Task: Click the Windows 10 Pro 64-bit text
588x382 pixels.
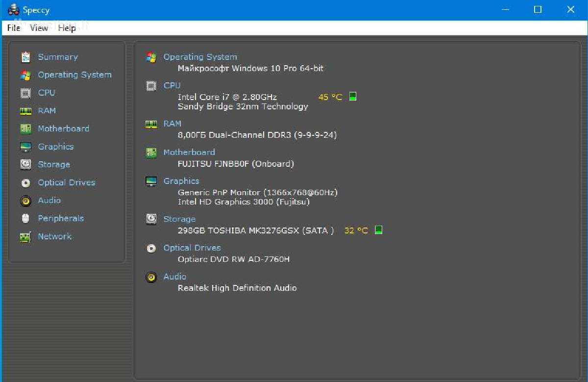Action: click(x=278, y=68)
